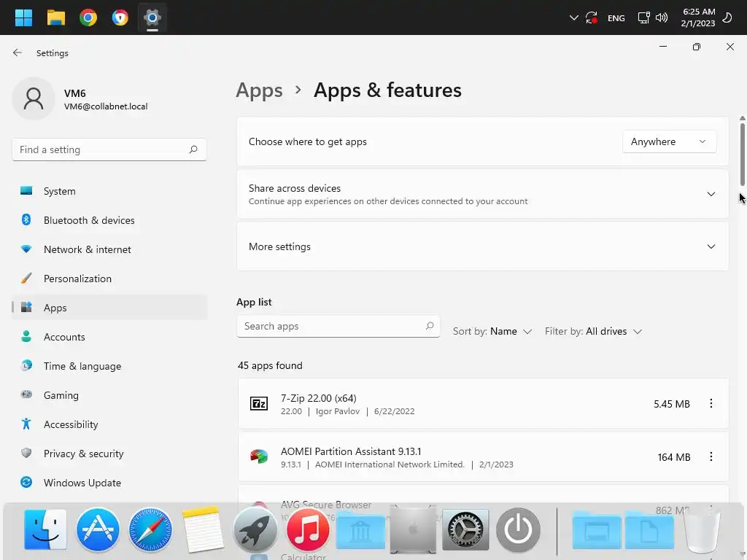
Task: Switch input language via ENG indicator
Action: point(616,18)
